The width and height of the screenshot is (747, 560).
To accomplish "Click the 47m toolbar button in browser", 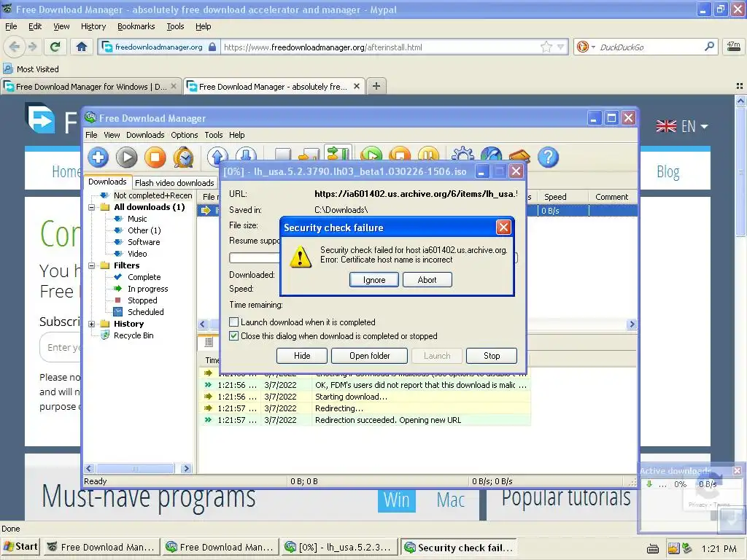I will 733,47.
